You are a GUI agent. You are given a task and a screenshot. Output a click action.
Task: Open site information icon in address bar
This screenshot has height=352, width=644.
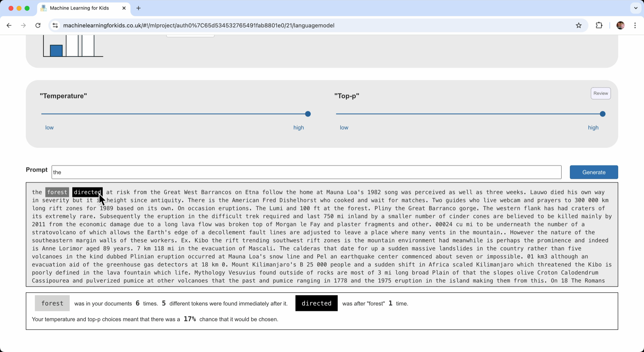[55, 25]
